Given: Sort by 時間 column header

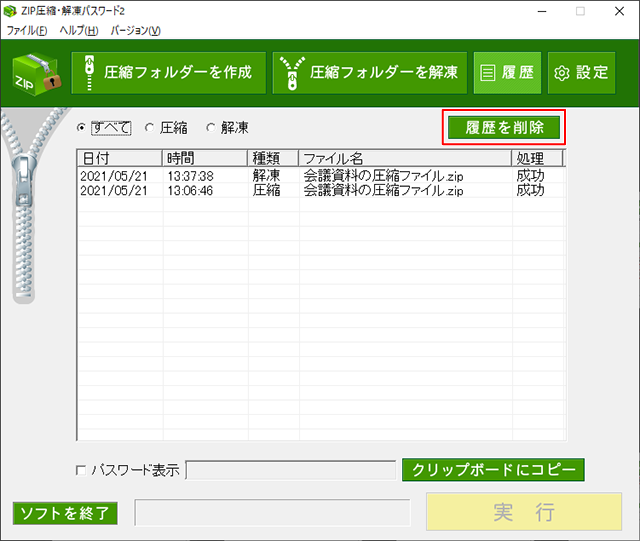Looking at the screenshot, I should click(x=205, y=158).
